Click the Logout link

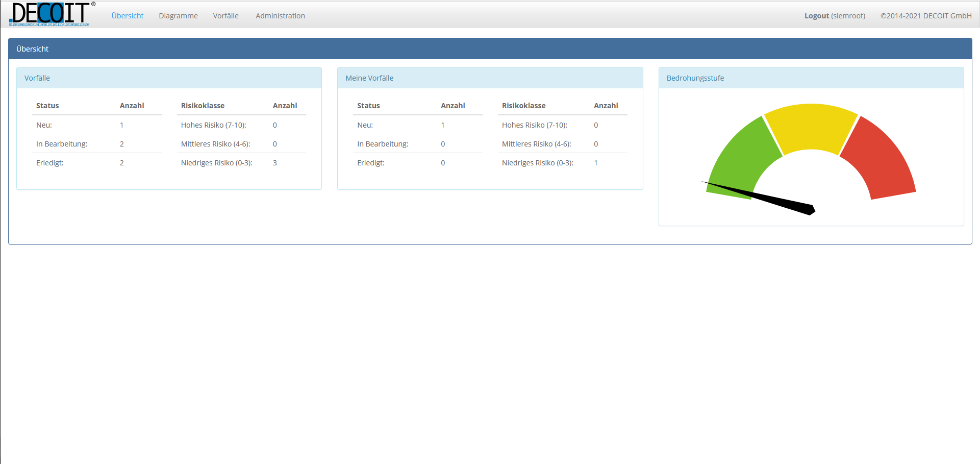coord(817,16)
